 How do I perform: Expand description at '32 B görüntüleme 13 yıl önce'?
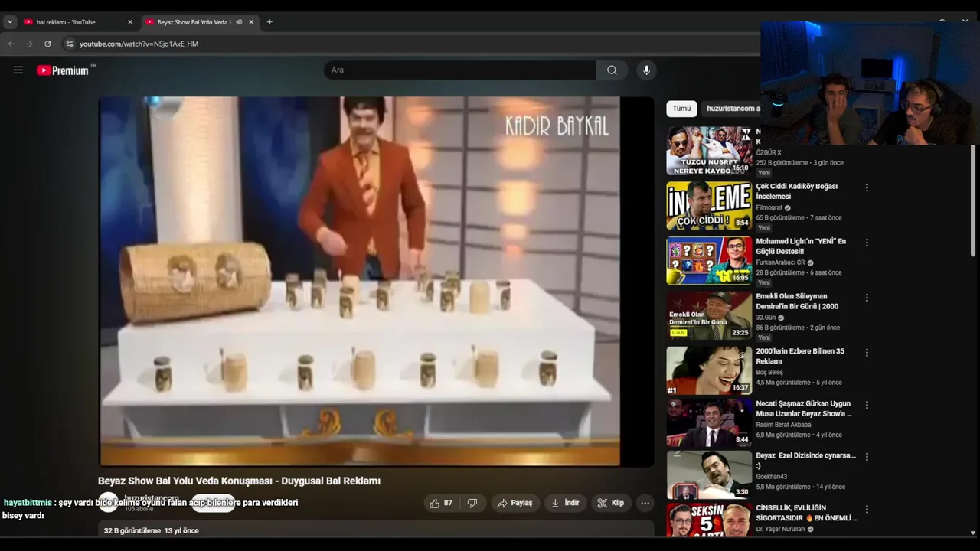[x=152, y=530]
